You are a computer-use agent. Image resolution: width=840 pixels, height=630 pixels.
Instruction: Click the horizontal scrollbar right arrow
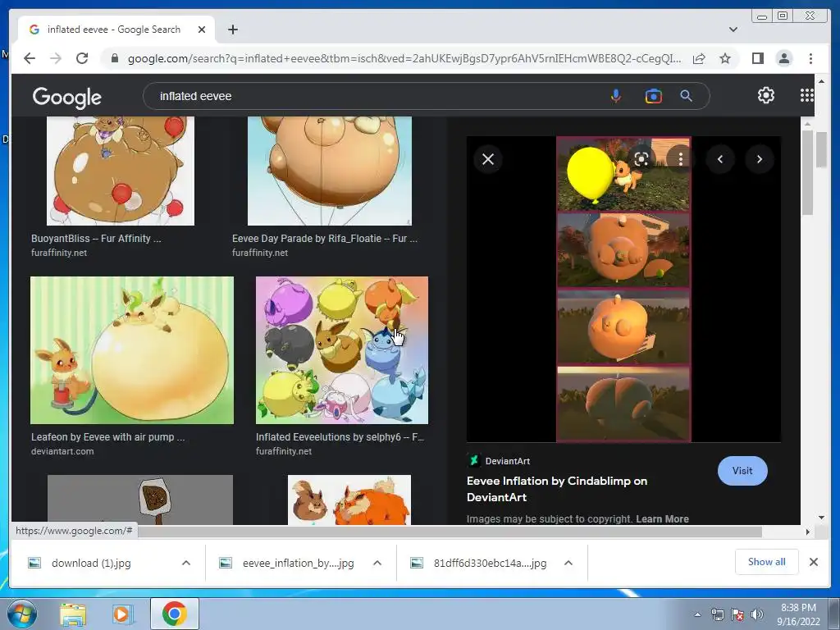pyautogui.click(x=807, y=532)
